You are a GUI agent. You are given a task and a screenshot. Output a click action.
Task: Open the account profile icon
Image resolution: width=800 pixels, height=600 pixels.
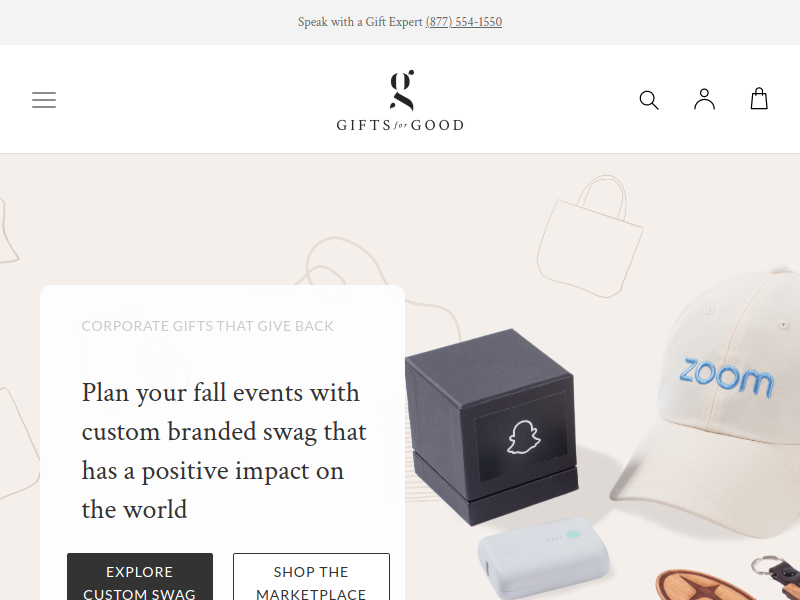tap(704, 99)
